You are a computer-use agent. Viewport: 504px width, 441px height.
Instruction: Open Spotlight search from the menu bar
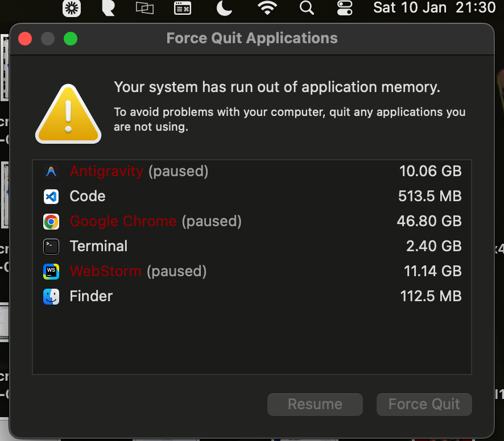coord(307,9)
